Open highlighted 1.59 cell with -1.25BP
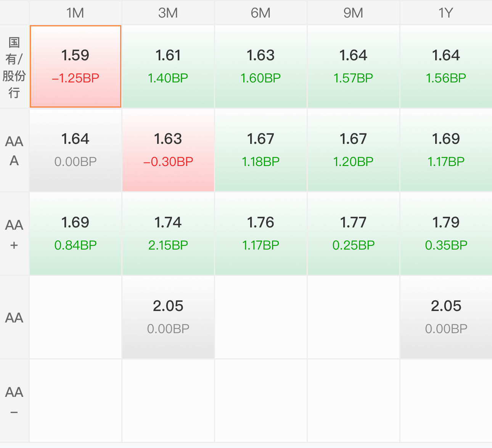 tap(76, 66)
